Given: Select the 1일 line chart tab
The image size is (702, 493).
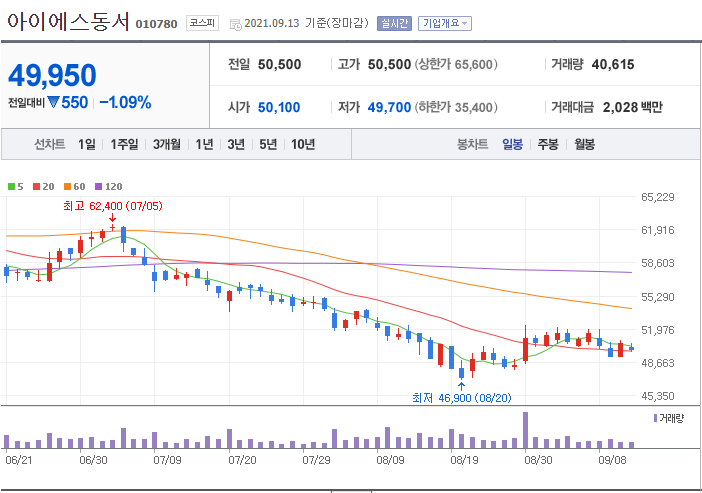Looking at the screenshot, I should pyautogui.click(x=87, y=144).
